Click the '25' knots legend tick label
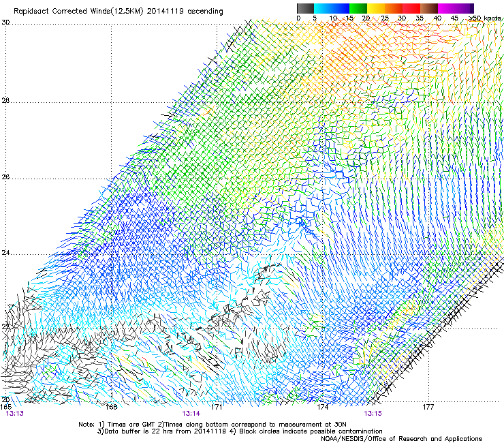504x443 pixels. pos(385,18)
